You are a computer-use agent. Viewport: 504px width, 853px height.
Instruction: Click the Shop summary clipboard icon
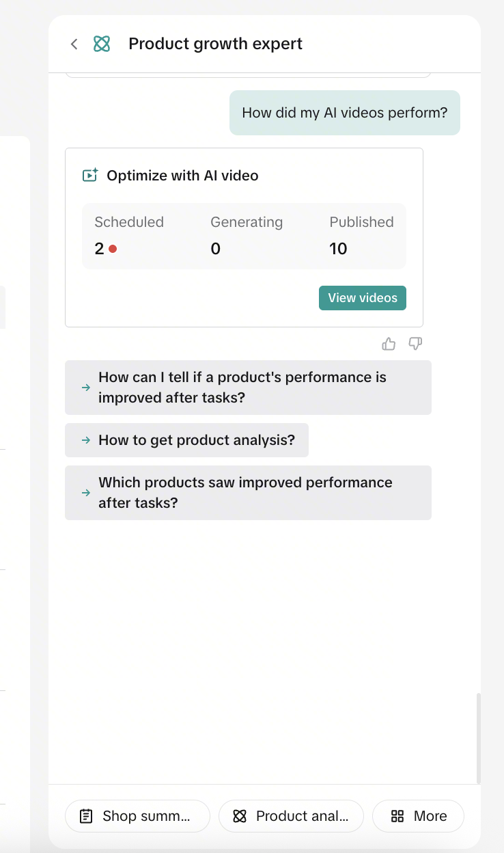pos(86,816)
